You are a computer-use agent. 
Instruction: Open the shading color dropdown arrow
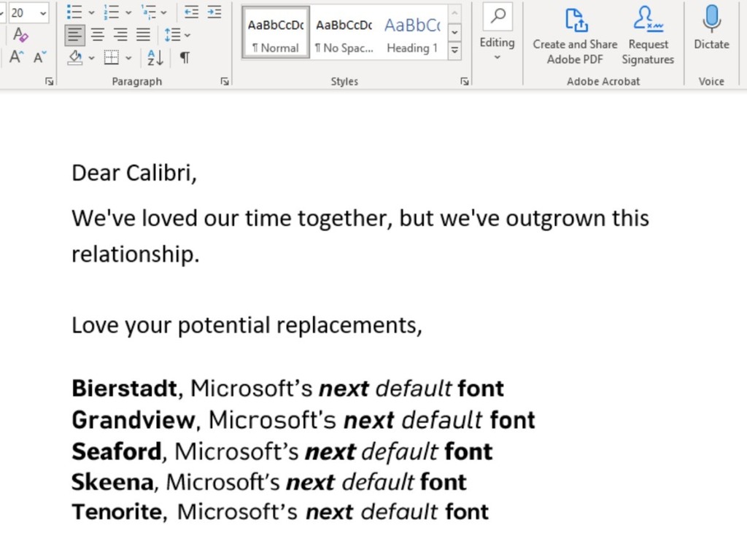point(91,58)
